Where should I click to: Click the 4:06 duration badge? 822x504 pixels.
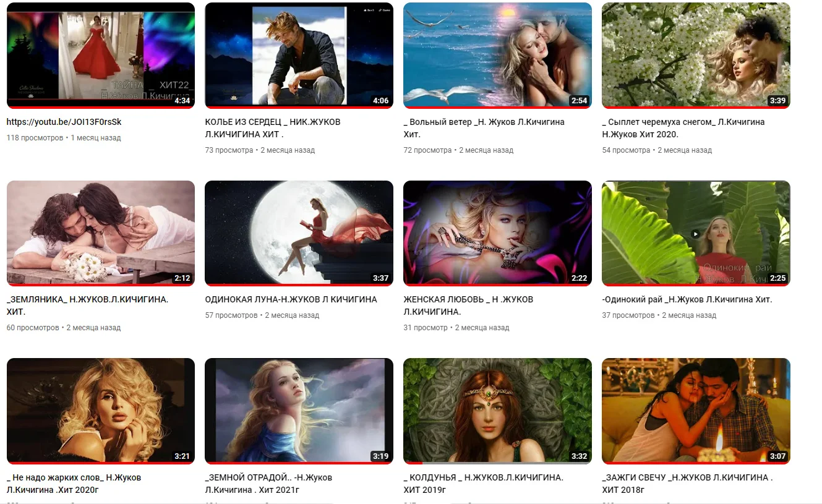pos(380,100)
